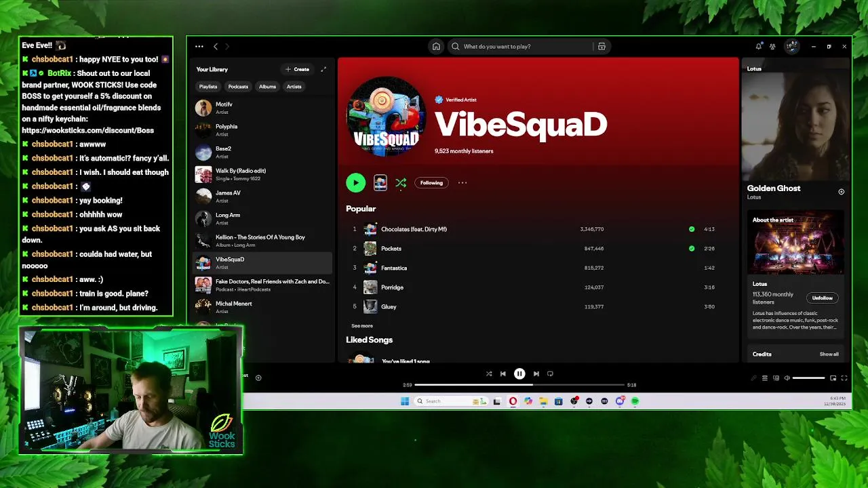Play VibeSquaD with the green play button
868x488 pixels.
click(x=355, y=182)
